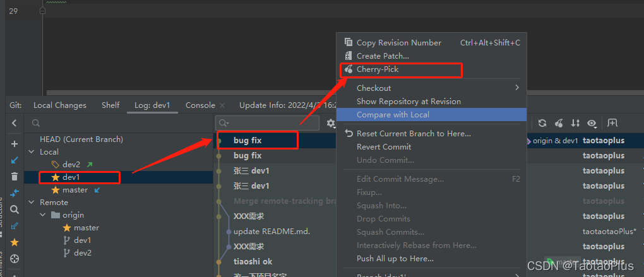Viewport: 644px width, 277px height.
Task: Click the magnifier icon in the branches sidebar
Action: point(15,209)
